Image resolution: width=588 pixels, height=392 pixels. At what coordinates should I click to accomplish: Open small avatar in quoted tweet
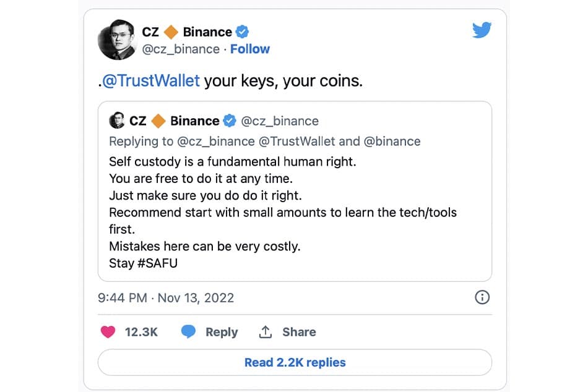pyautogui.click(x=116, y=121)
